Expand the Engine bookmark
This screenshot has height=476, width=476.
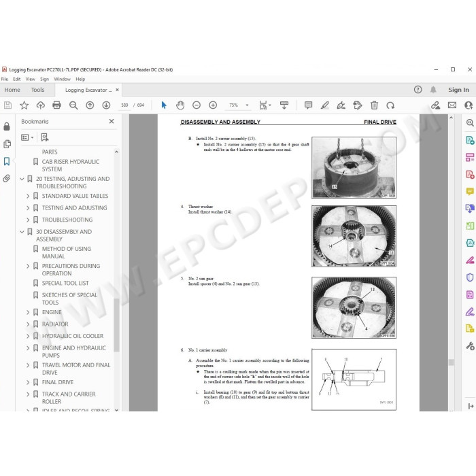point(28,312)
